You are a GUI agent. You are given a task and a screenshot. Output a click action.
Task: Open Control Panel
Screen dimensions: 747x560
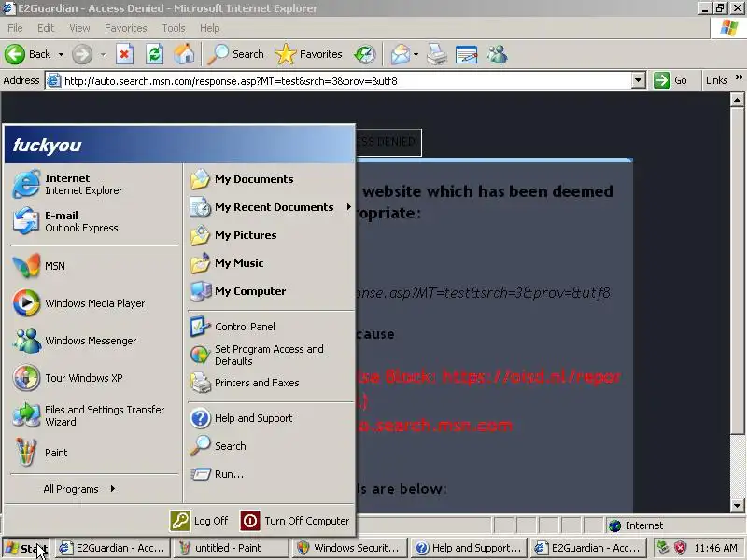271,327
